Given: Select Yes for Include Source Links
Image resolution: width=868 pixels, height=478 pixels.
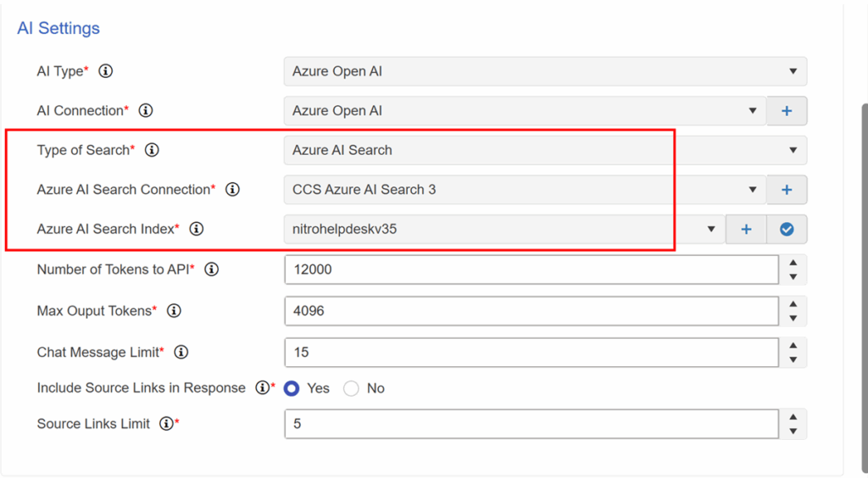Looking at the screenshot, I should [x=292, y=388].
